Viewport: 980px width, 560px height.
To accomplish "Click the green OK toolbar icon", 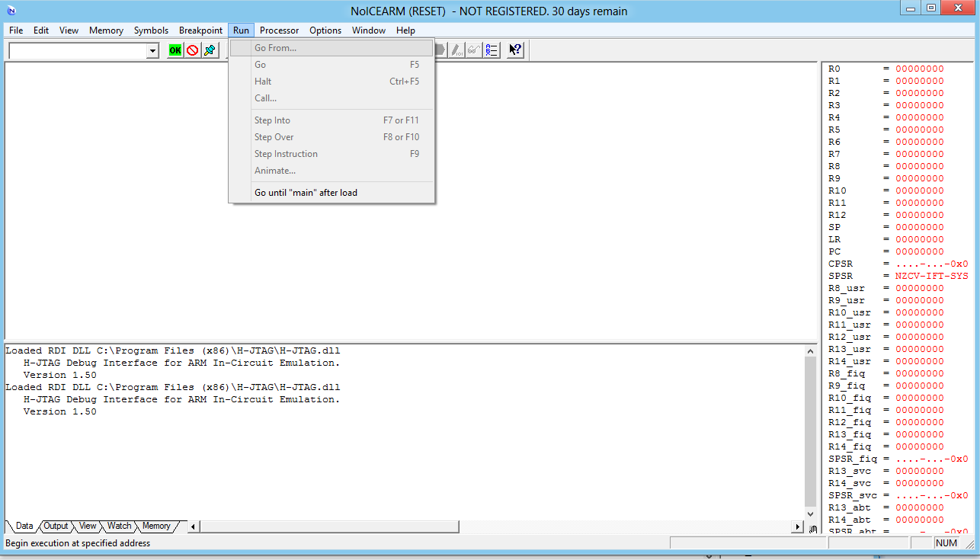I will 175,50.
